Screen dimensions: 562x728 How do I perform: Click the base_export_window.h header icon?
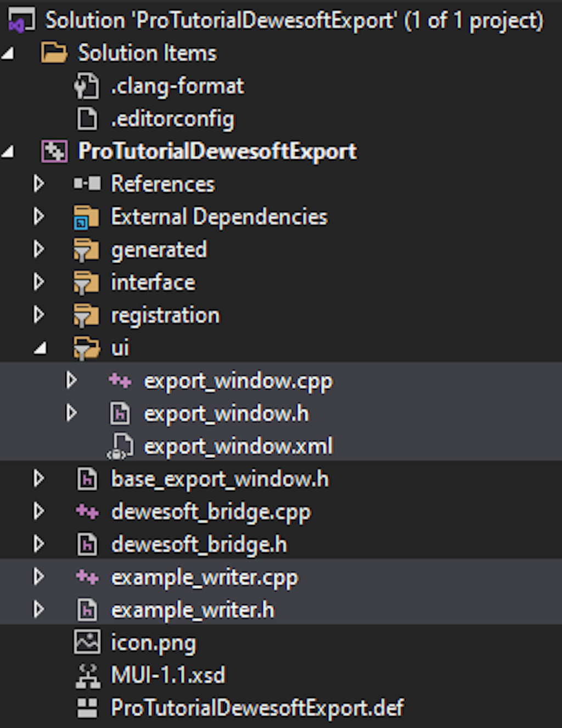point(87,479)
